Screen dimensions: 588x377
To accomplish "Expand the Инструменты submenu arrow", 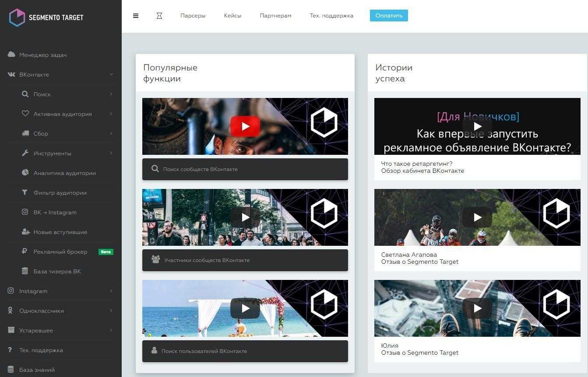I will coord(111,153).
